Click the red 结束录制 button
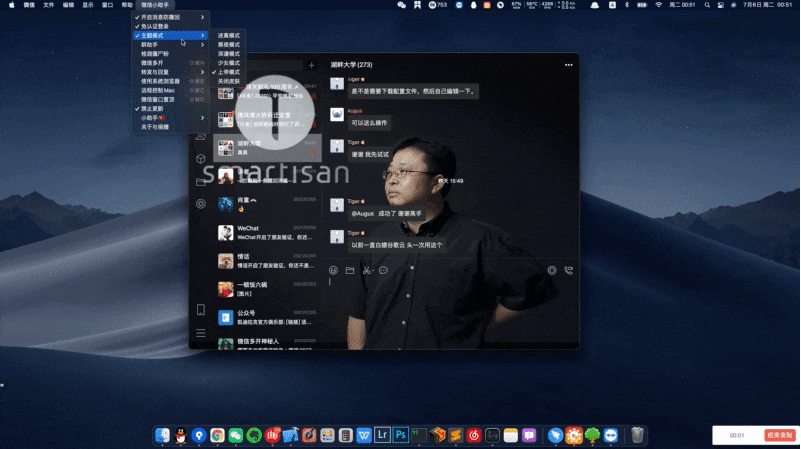The image size is (801, 449). 780,435
